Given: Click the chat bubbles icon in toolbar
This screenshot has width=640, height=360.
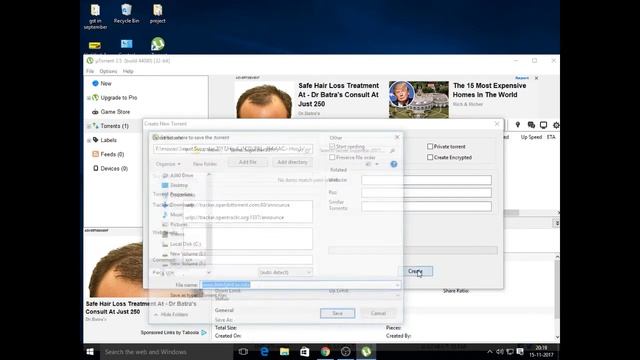Looking at the screenshot, I should click(531, 125).
